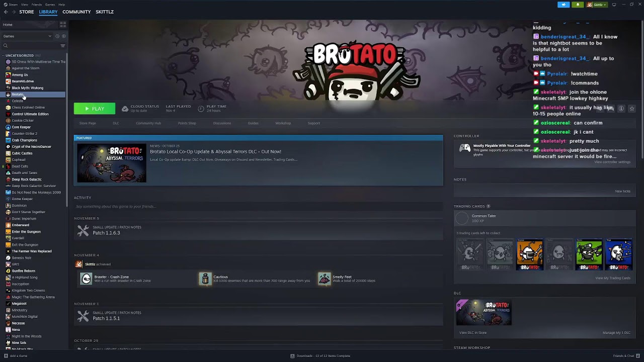Click the Common Tater badge icon
The width and height of the screenshot is (644, 362).
[462, 218]
